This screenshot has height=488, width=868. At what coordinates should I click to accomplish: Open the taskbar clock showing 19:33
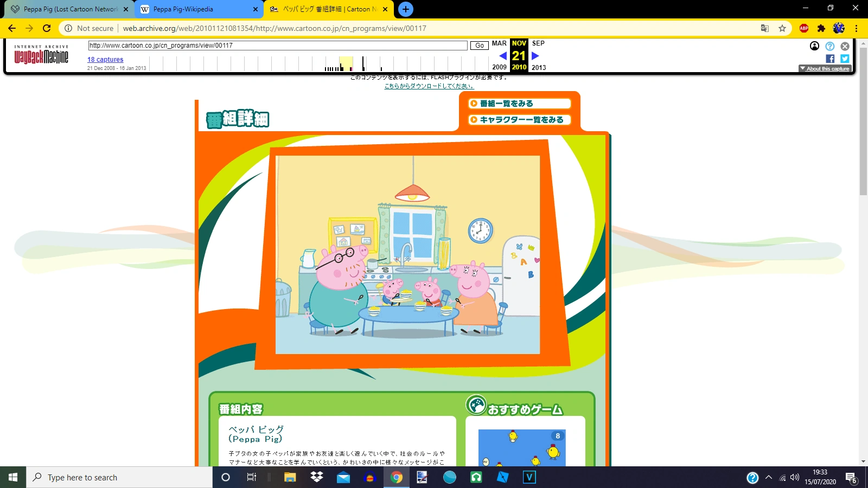pyautogui.click(x=820, y=477)
